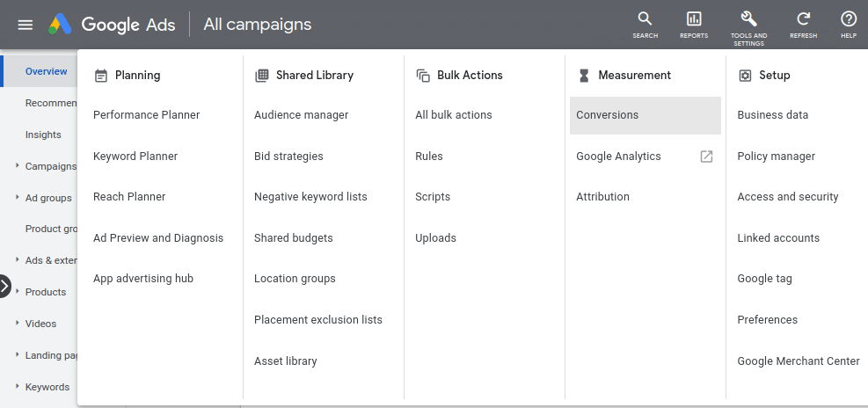Open Shared budgets
Image resolution: width=868 pixels, height=408 pixels.
(294, 238)
